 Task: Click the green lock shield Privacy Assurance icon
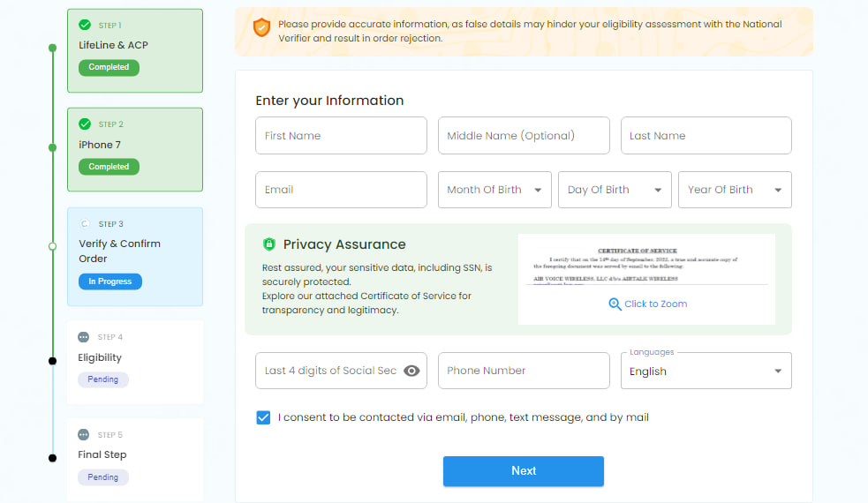pos(269,244)
